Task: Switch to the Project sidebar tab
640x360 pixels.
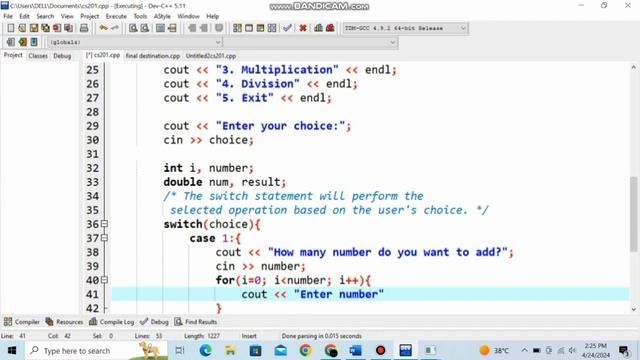Action: pyautogui.click(x=13, y=55)
